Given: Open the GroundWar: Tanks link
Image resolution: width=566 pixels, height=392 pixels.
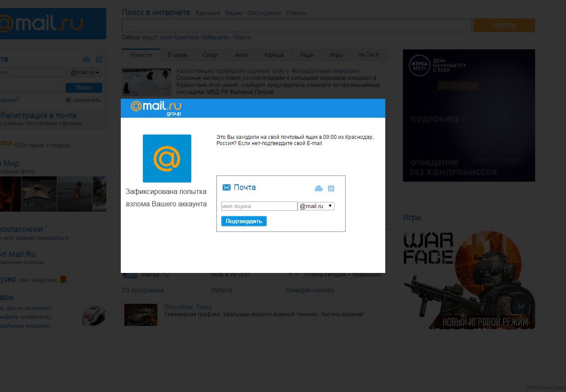Looking at the screenshot, I should pos(188,307).
